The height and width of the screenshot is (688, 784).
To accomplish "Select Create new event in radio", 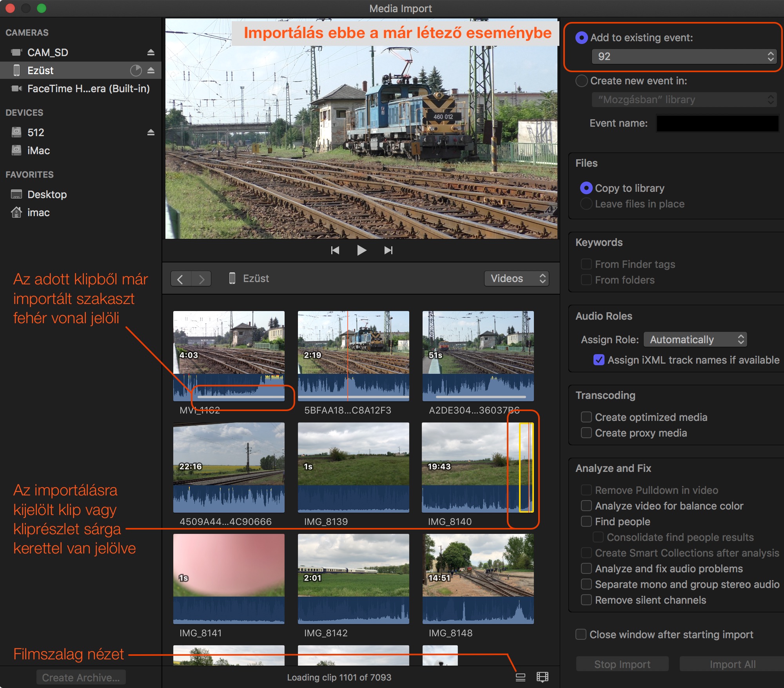I will coord(581,81).
